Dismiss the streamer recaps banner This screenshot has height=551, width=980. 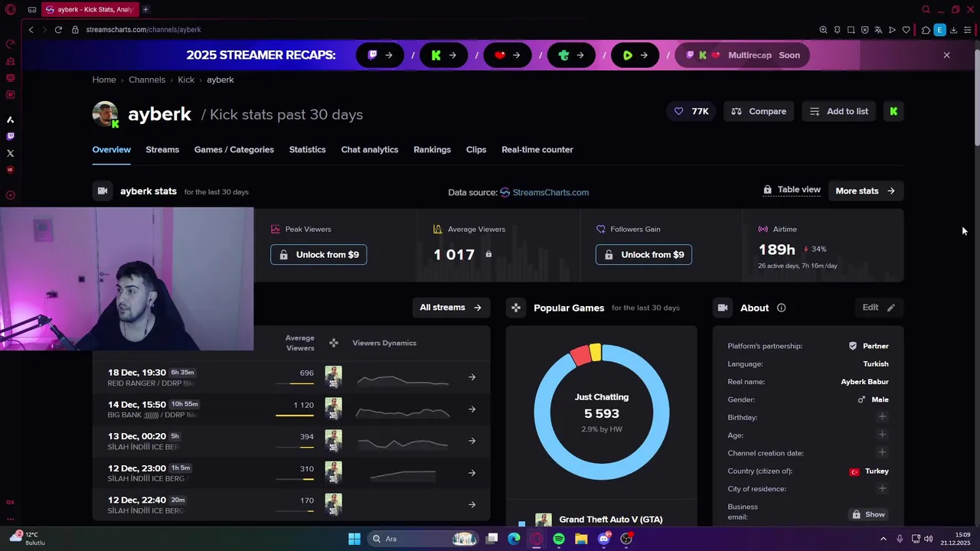pos(946,55)
